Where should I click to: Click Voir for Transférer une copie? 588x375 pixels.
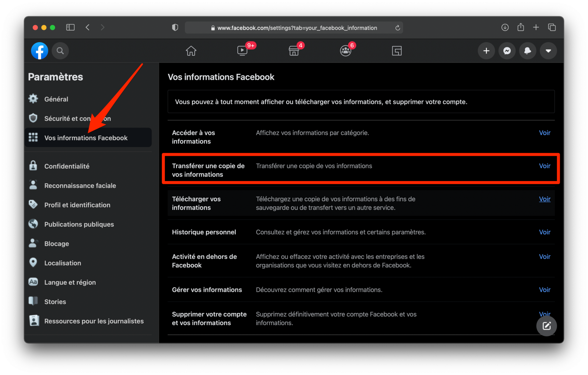pyautogui.click(x=545, y=166)
